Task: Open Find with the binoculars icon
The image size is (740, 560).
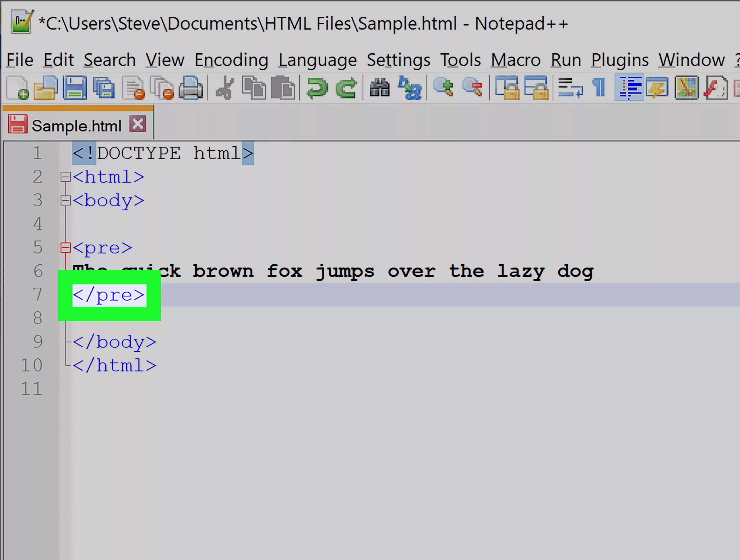Action: point(379,88)
